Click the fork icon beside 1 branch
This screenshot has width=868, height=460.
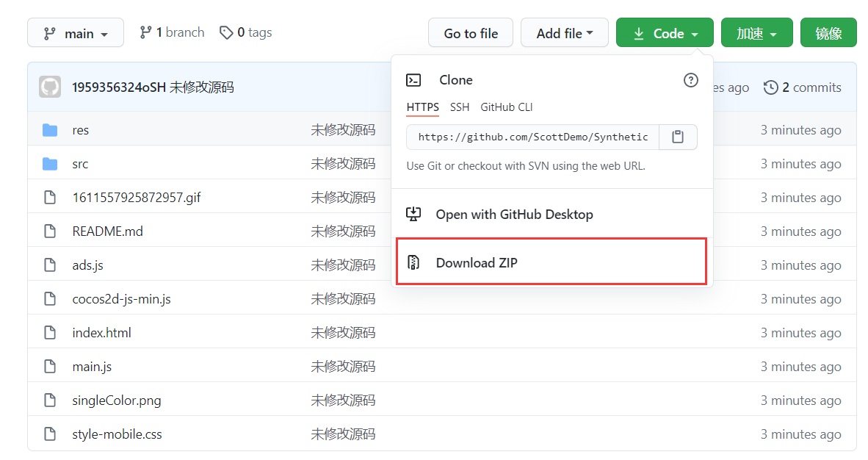pos(145,32)
